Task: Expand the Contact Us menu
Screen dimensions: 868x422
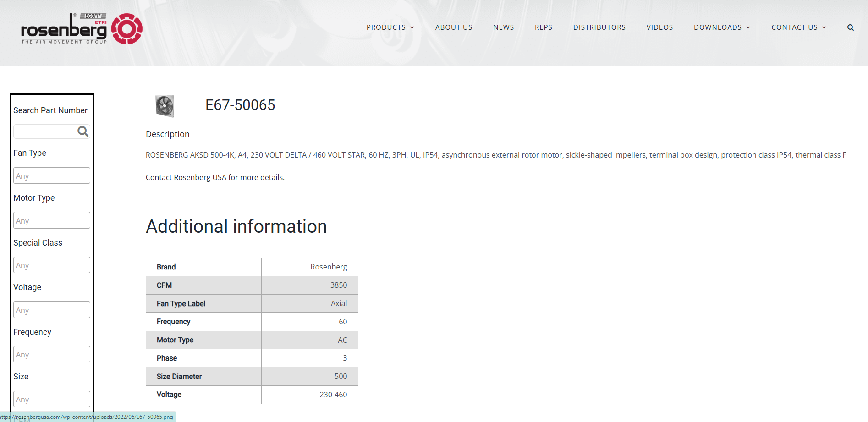Action: [x=799, y=27]
